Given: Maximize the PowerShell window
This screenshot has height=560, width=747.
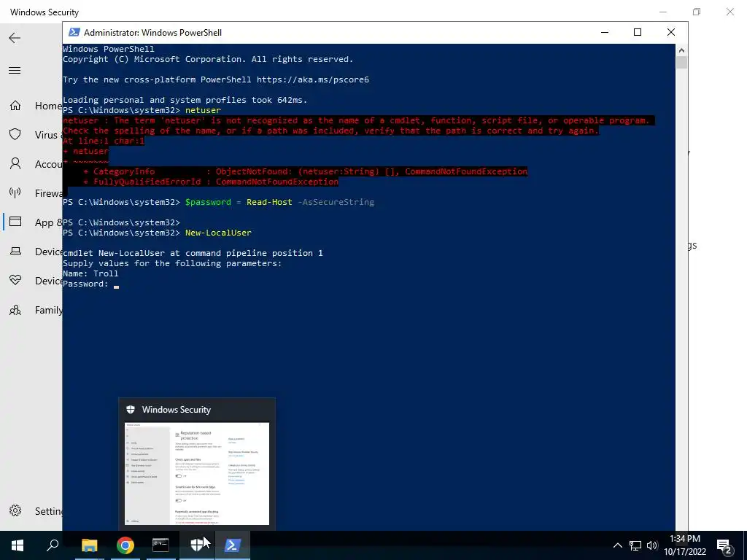Looking at the screenshot, I should click(638, 32).
